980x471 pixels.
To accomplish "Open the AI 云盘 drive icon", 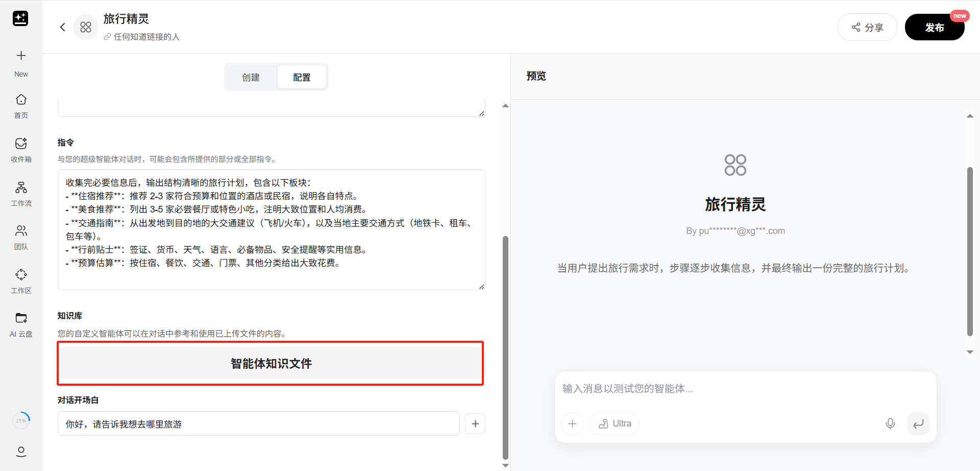I will pyautogui.click(x=21, y=318).
